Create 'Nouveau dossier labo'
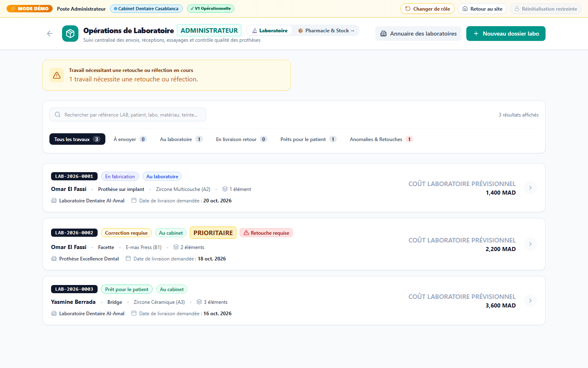588x368 pixels. tap(506, 34)
